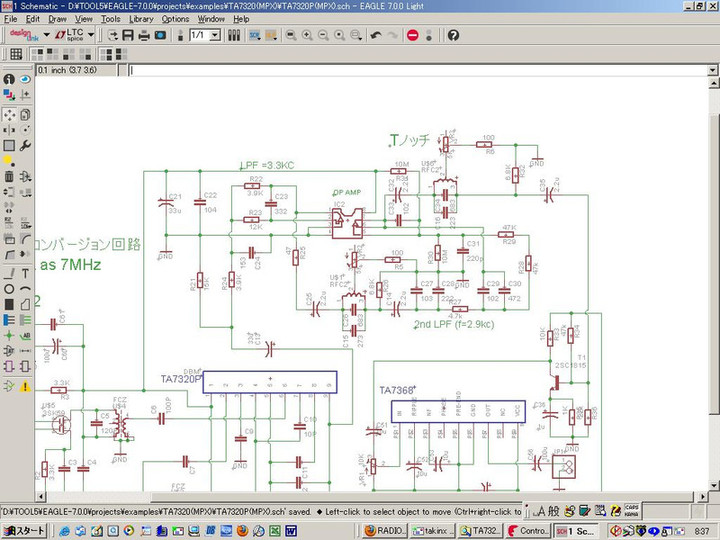
Task: Open the Options menu
Action: pos(175,19)
